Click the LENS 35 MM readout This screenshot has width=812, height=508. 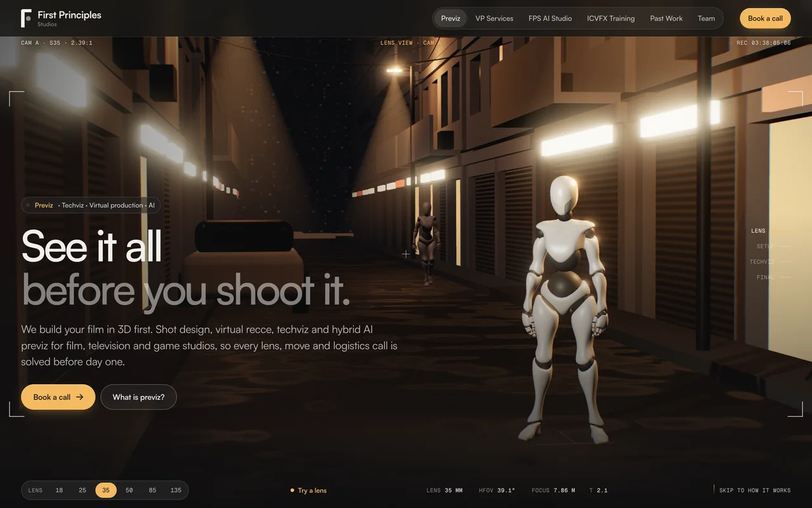[445, 490]
